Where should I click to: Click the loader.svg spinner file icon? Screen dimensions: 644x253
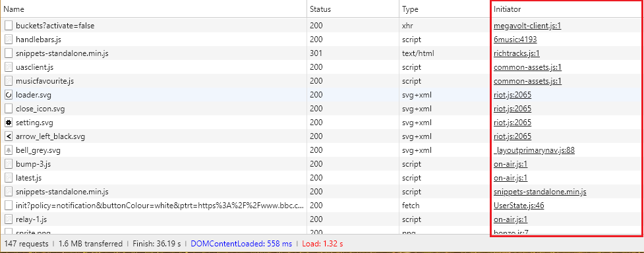(8, 95)
